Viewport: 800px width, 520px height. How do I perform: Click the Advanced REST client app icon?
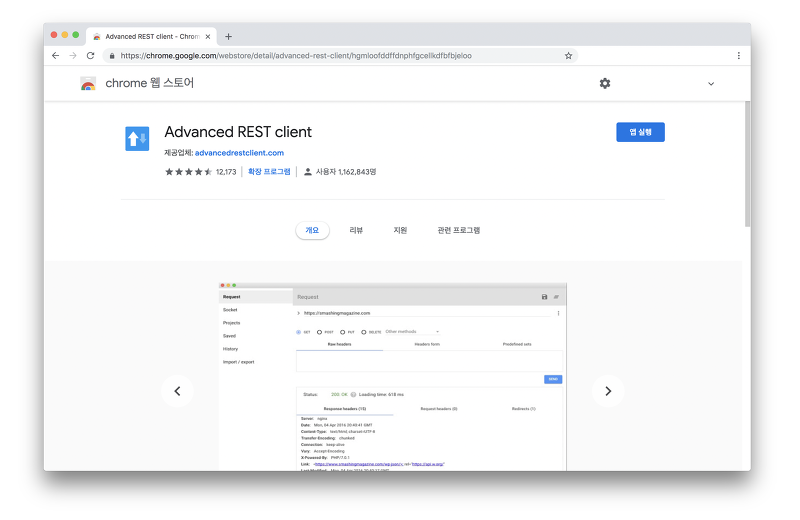137,138
